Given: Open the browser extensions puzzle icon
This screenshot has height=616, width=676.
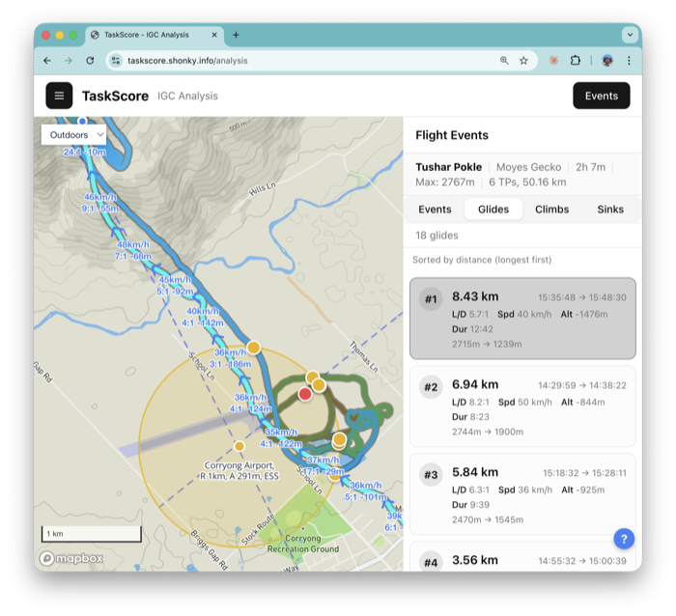Looking at the screenshot, I should tap(576, 60).
